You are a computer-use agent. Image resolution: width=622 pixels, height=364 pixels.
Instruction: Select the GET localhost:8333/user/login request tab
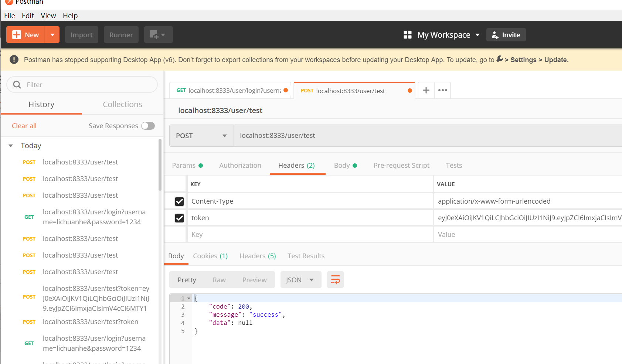coord(230,91)
